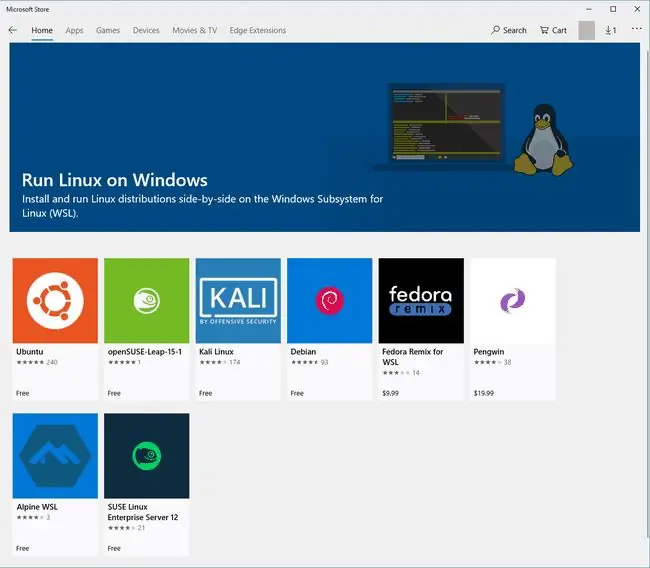
Task: Switch to the Devices tab
Action: click(x=146, y=30)
